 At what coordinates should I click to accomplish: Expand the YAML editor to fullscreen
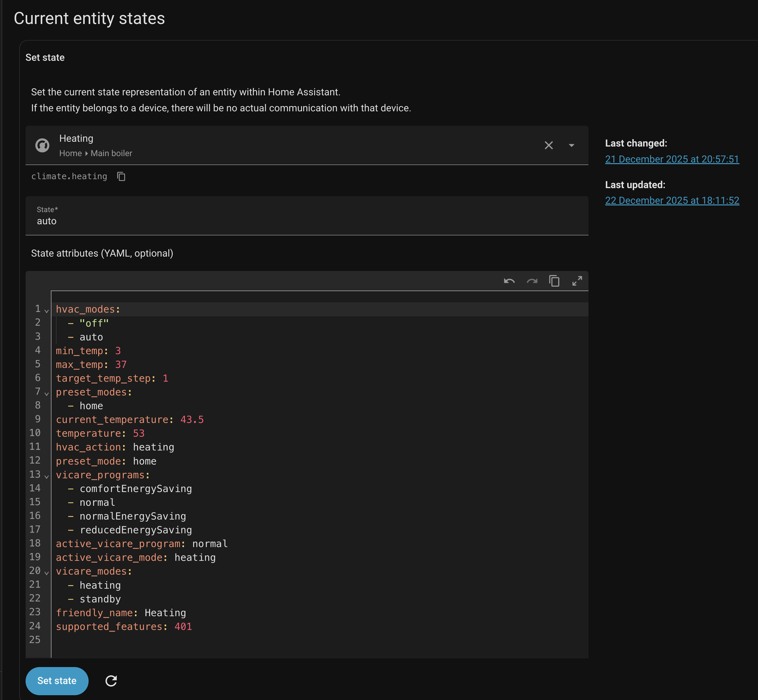click(577, 281)
